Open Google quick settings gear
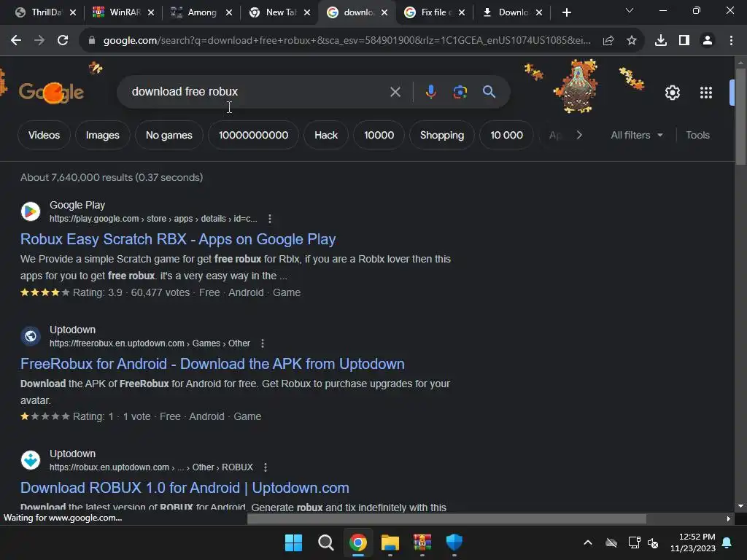Image resolution: width=747 pixels, height=560 pixels. coord(672,93)
